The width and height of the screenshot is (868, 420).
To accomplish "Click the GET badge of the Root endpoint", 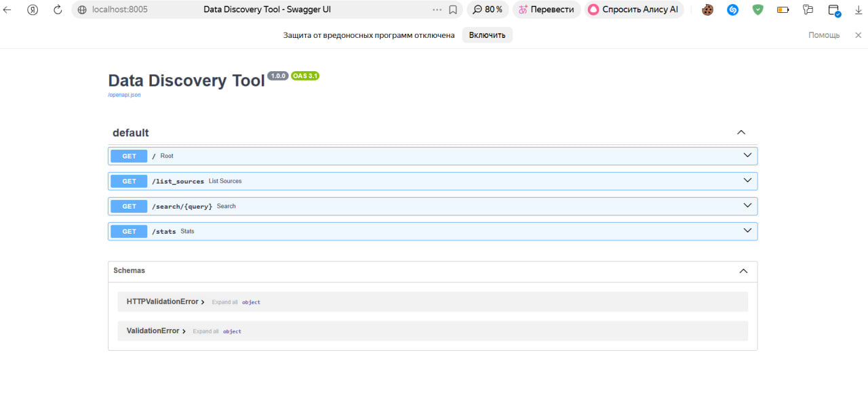I will pos(129,156).
